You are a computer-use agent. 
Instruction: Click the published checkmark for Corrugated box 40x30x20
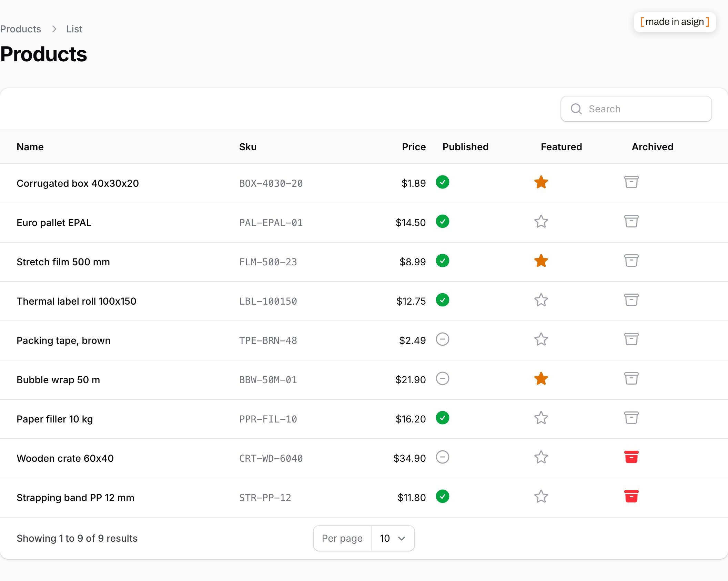click(442, 182)
